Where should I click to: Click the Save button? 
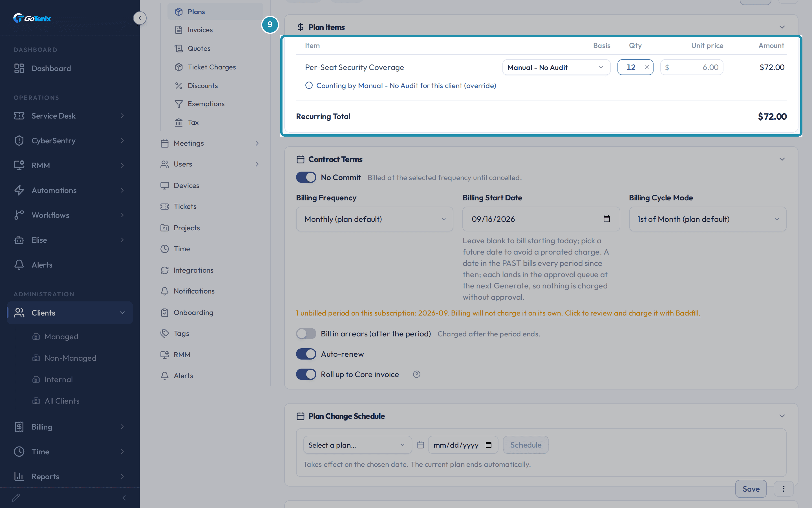pos(751,489)
